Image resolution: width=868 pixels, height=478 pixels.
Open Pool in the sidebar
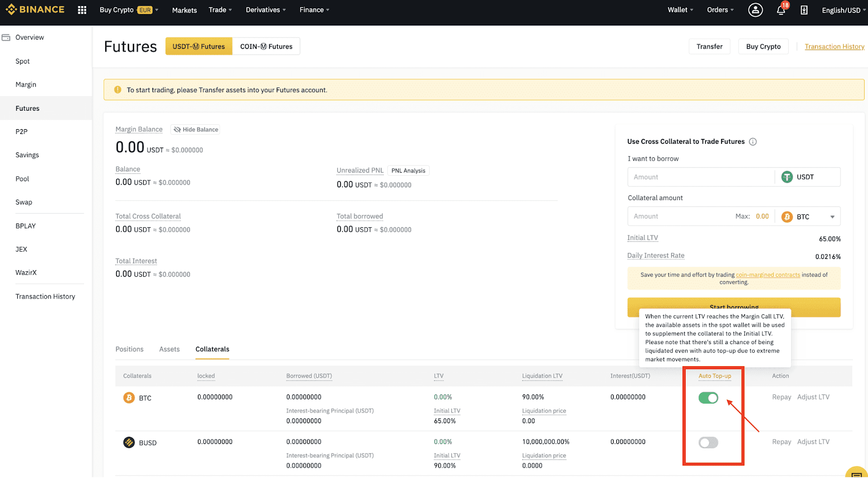(x=22, y=179)
